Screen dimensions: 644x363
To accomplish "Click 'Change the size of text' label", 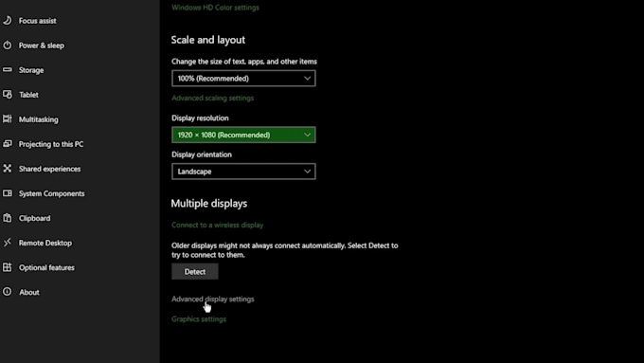I will pyautogui.click(x=244, y=62).
